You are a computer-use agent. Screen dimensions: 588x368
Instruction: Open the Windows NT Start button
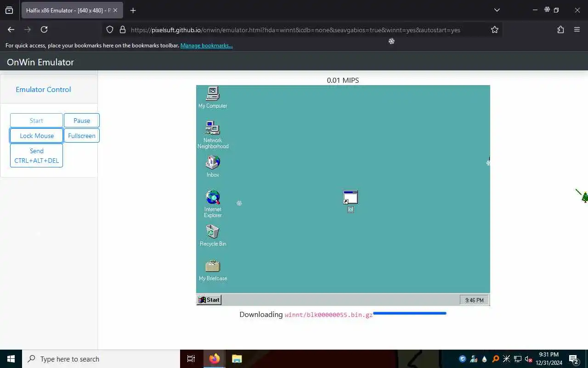coord(209,300)
